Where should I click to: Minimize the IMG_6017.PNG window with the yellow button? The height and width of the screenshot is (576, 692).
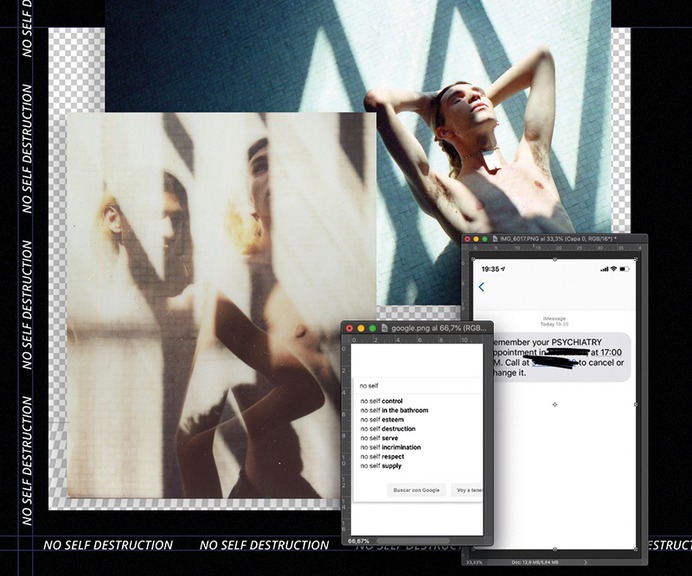(476, 239)
